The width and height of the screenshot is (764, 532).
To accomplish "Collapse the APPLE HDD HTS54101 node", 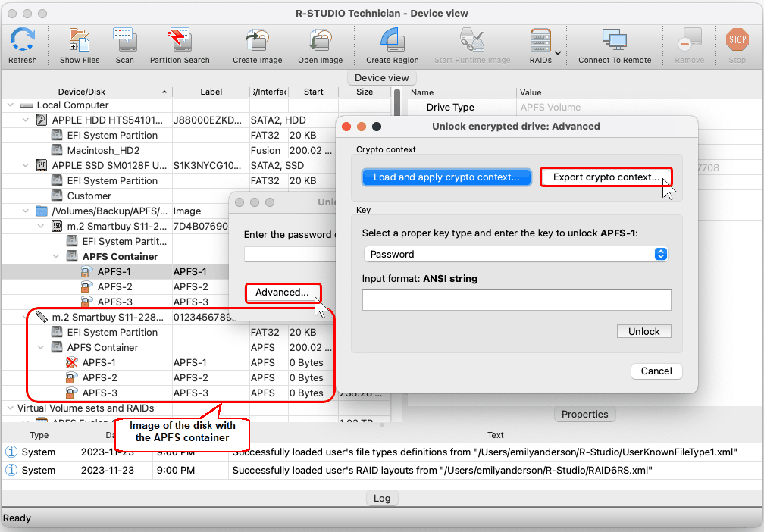I will pyautogui.click(x=26, y=120).
